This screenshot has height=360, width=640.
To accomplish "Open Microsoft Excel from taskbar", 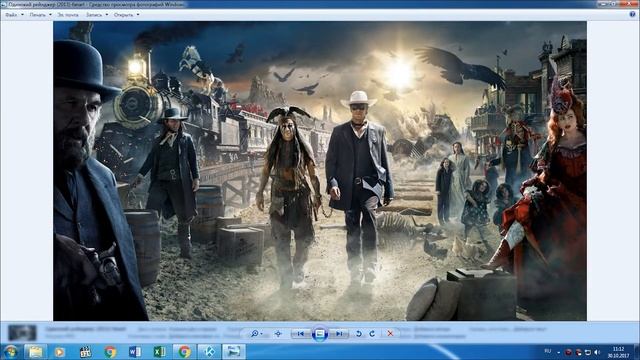I will (160, 351).
